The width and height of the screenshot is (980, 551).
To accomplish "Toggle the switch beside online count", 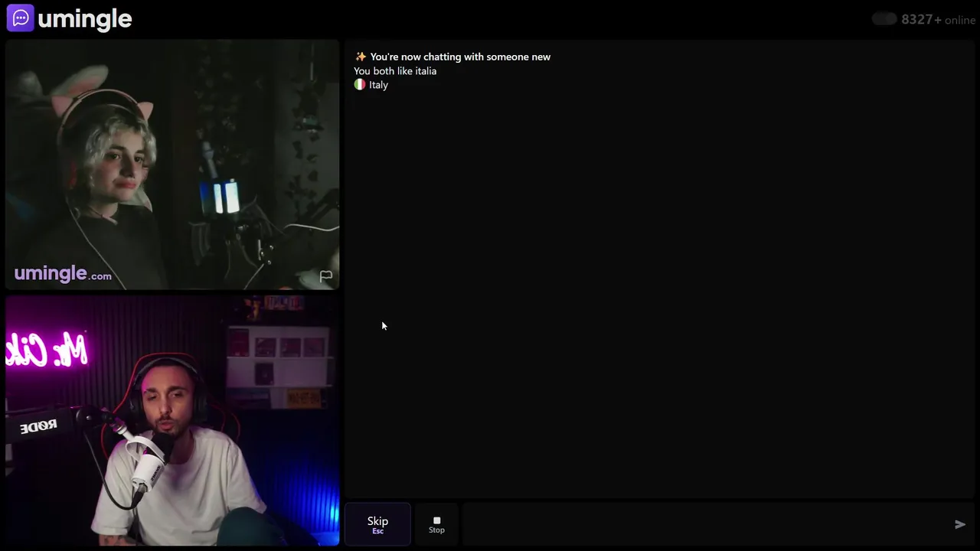I will [884, 19].
